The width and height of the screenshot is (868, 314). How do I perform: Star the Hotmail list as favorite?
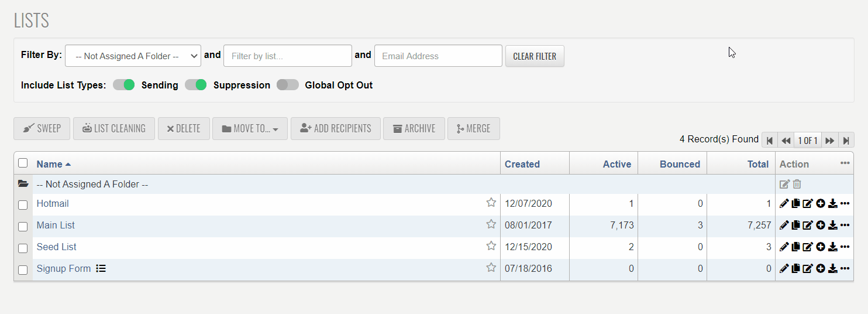point(491,203)
